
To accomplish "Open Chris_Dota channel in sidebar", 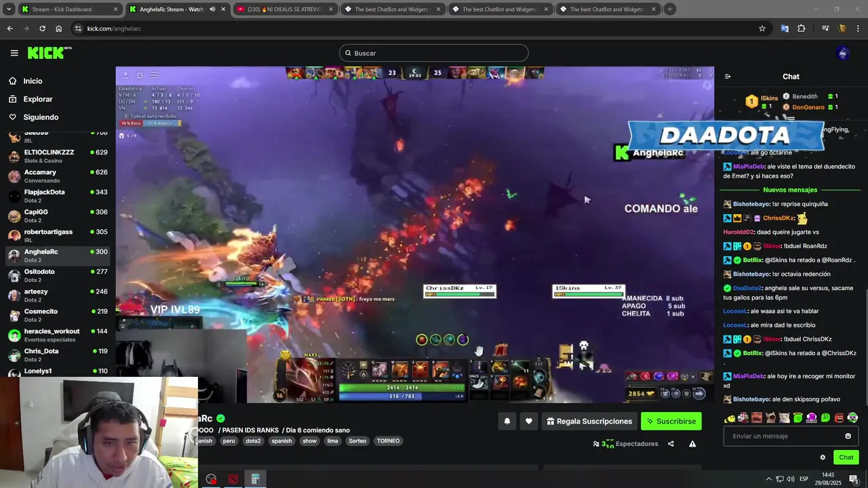I will 58,355.
